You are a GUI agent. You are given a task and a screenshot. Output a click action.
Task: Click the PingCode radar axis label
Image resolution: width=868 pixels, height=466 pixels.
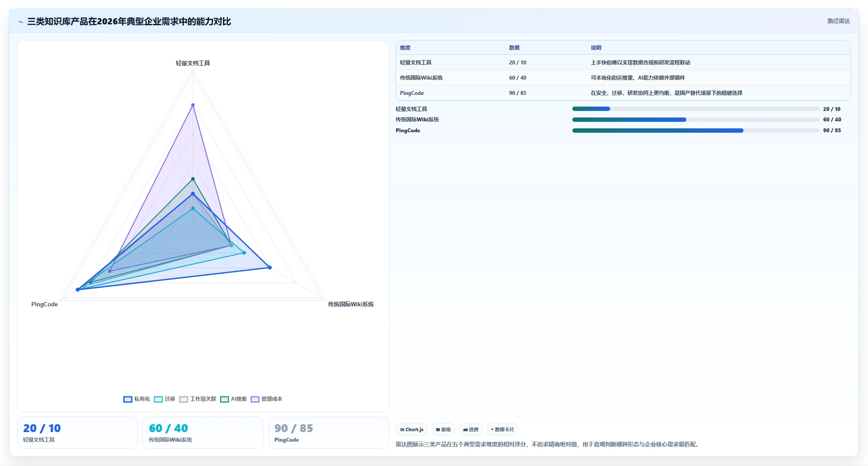44,305
